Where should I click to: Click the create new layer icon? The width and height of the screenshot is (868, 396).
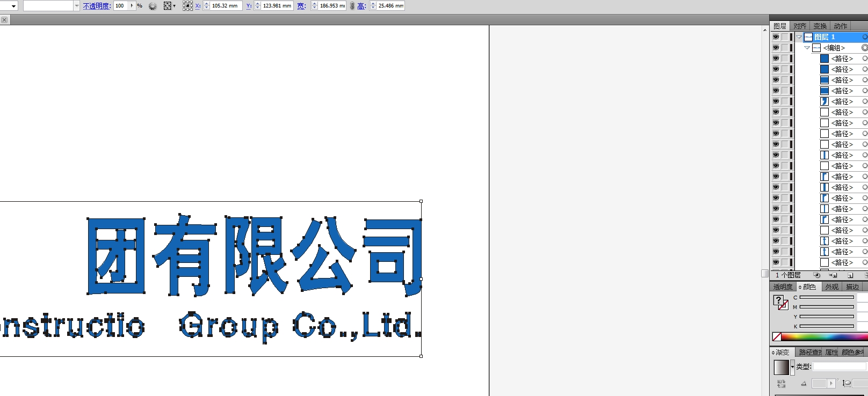(850, 275)
